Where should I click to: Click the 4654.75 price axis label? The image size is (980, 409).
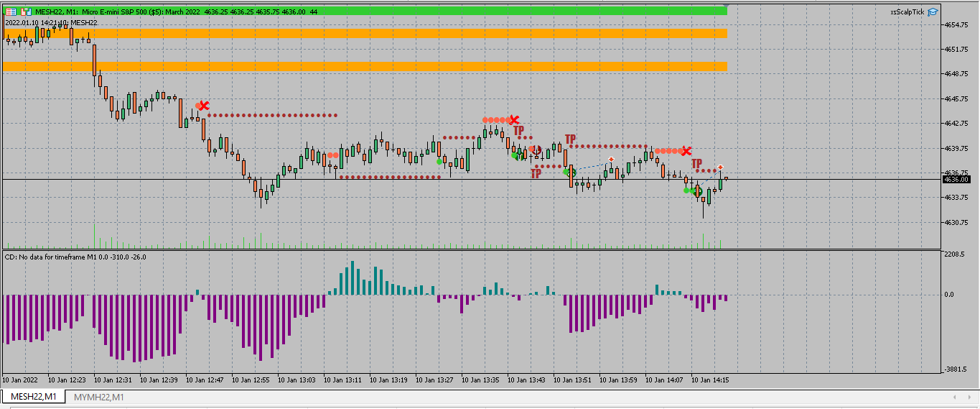[x=955, y=25]
